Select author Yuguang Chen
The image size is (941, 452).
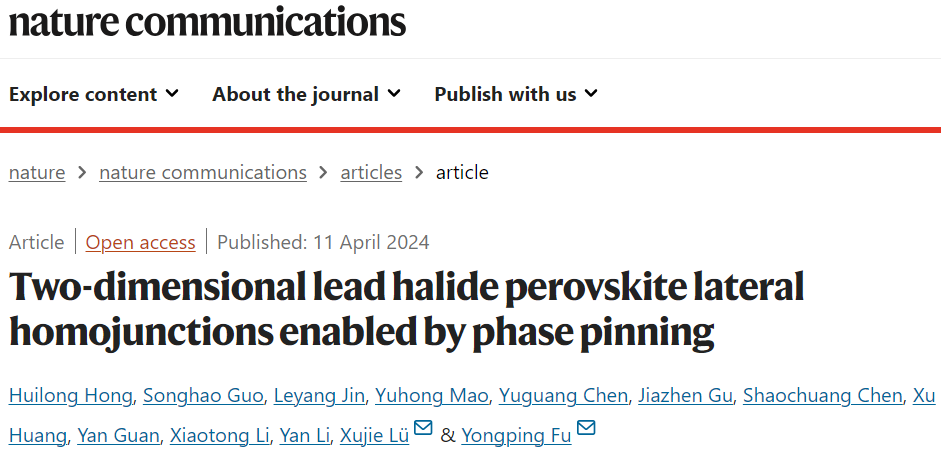click(x=564, y=396)
